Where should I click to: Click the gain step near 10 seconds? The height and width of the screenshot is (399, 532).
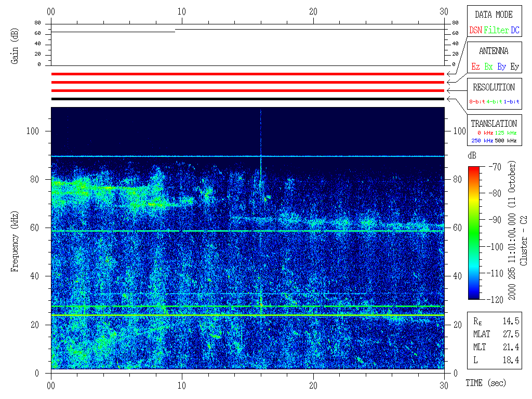[175, 31]
